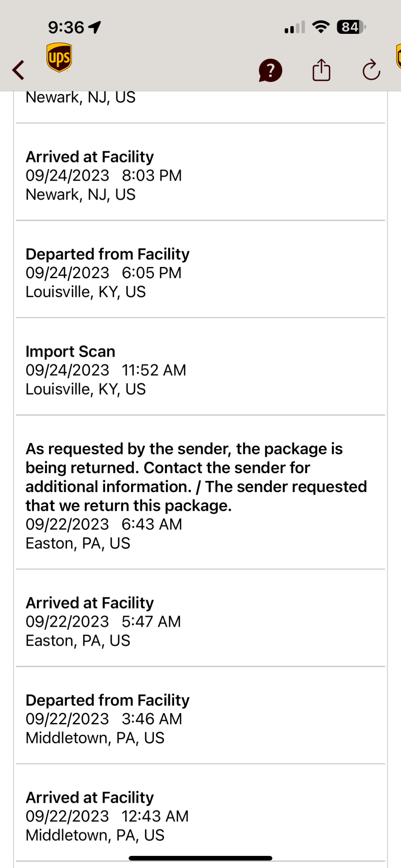Select Departed from Facility Middletown 3:46 AM entry
Viewport: 401px width, 868px height.
click(201, 715)
